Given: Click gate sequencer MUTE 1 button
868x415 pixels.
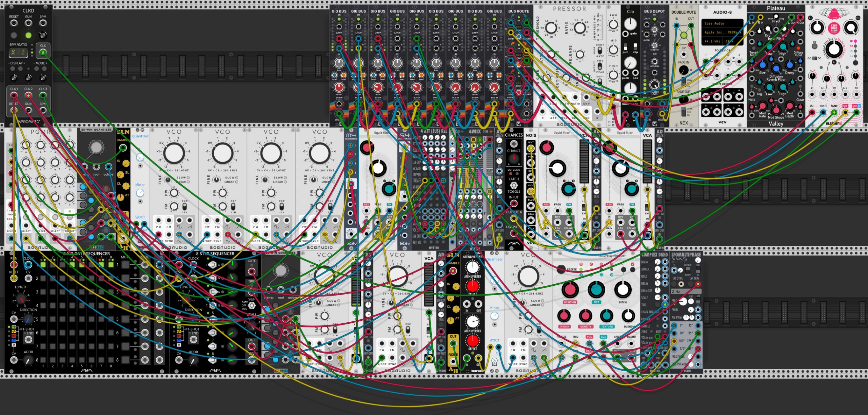Looking at the screenshot, I should 125,265.
